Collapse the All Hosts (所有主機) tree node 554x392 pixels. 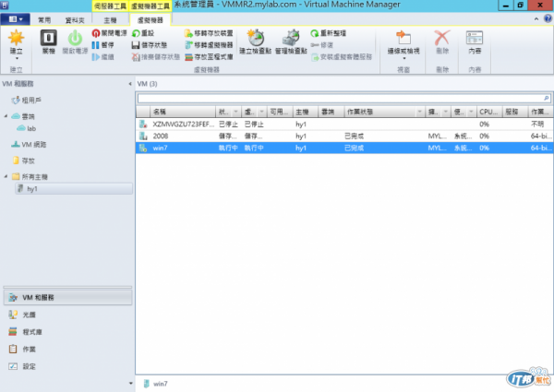coord(6,176)
